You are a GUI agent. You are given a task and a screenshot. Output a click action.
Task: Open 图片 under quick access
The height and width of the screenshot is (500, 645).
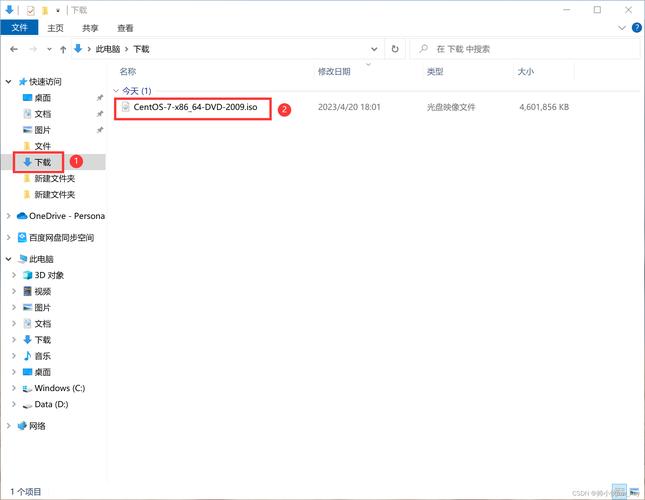click(x=43, y=130)
